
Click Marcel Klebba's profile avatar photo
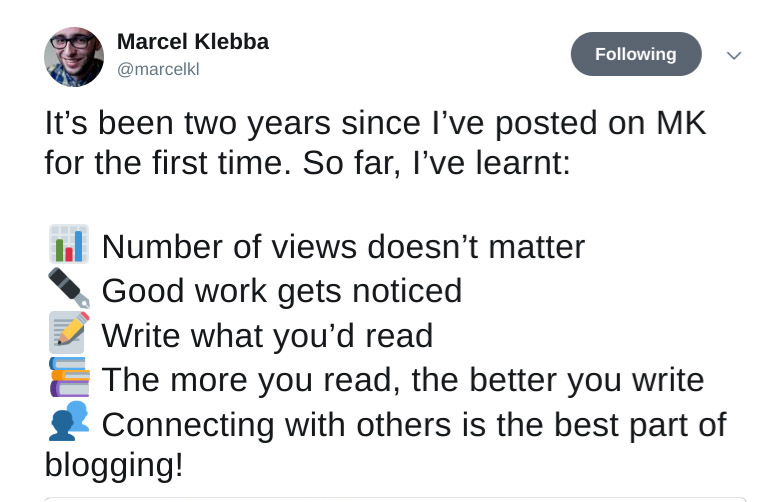tap(74, 57)
